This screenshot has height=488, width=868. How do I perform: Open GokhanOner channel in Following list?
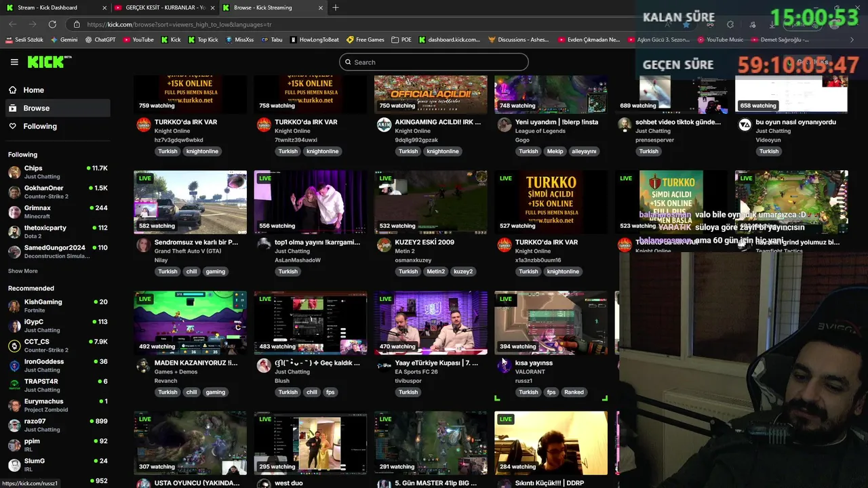(58, 192)
